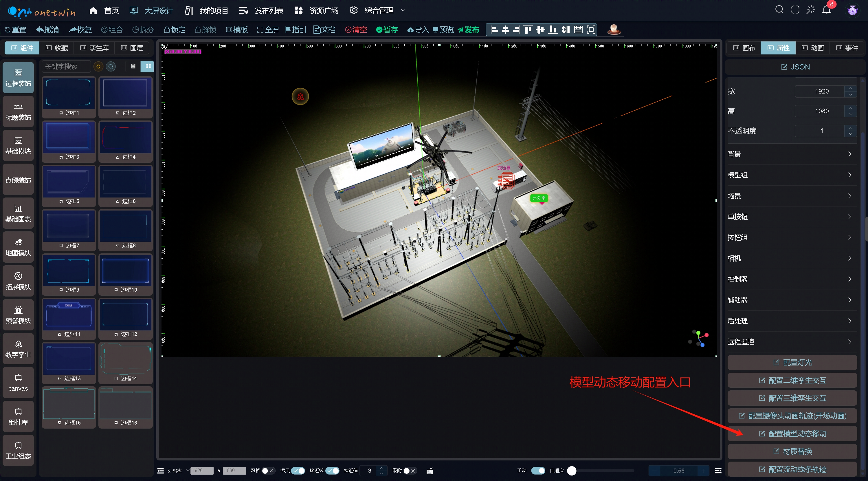Switch to the 动画 tab
Screen dimensions: 868x481
pyautogui.click(x=812, y=48)
